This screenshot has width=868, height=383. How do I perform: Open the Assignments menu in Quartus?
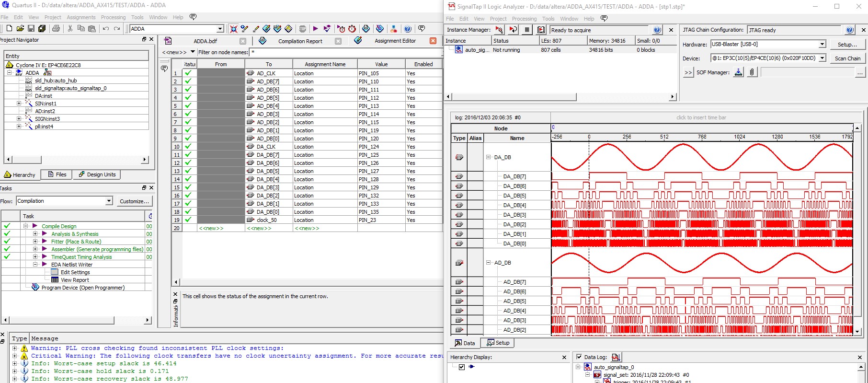click(x=81, y=17)
